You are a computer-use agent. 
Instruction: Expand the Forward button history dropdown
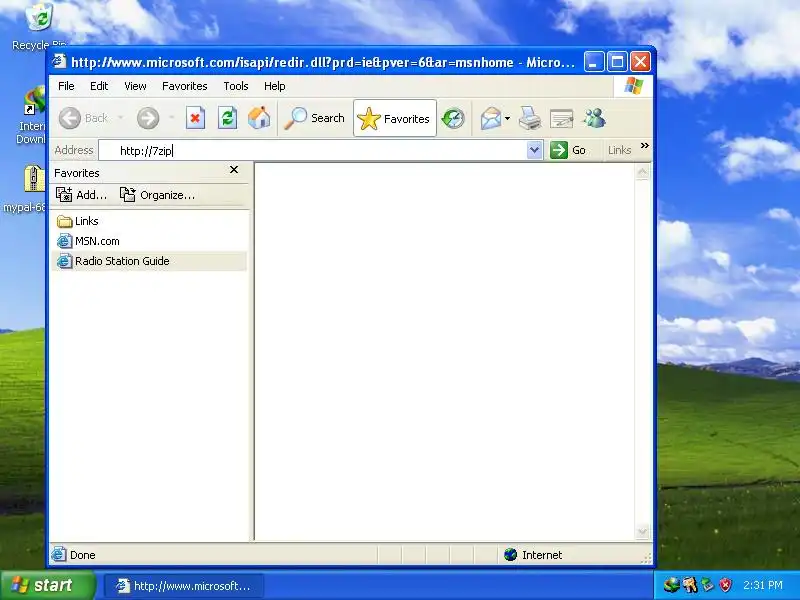click(171, 118)
